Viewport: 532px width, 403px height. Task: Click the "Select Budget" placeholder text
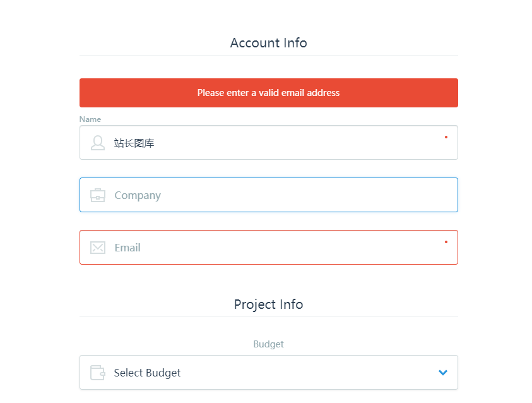147,373
